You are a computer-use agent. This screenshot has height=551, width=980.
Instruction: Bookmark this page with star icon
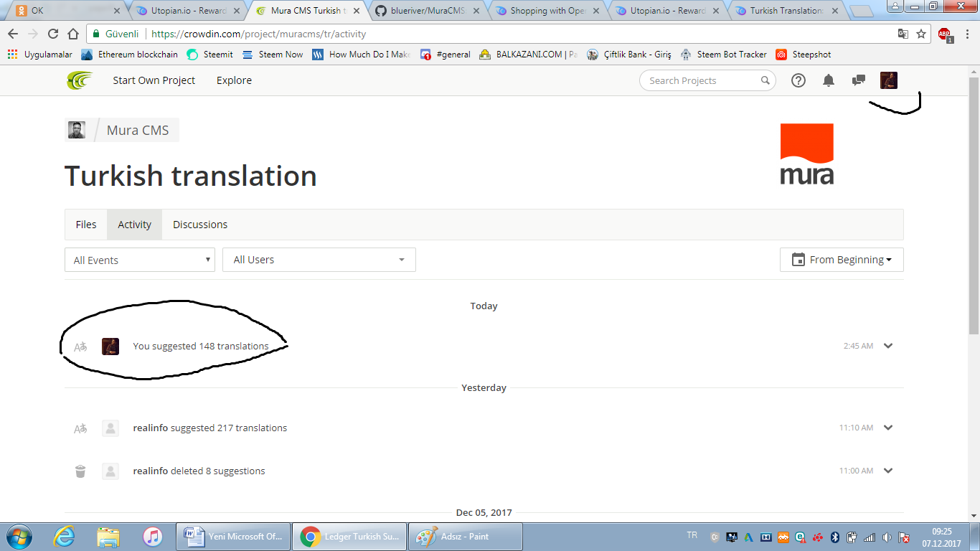pos(921,34)
